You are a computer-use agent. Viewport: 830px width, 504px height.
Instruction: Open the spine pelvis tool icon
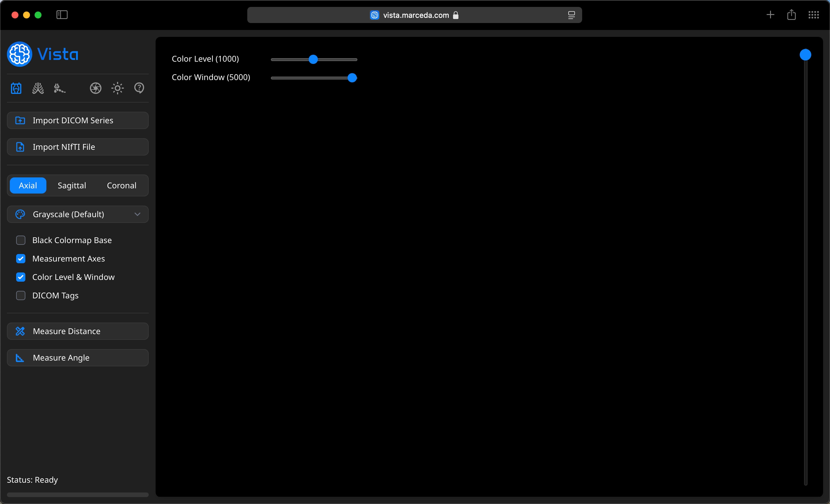click(x=60, y=88)
